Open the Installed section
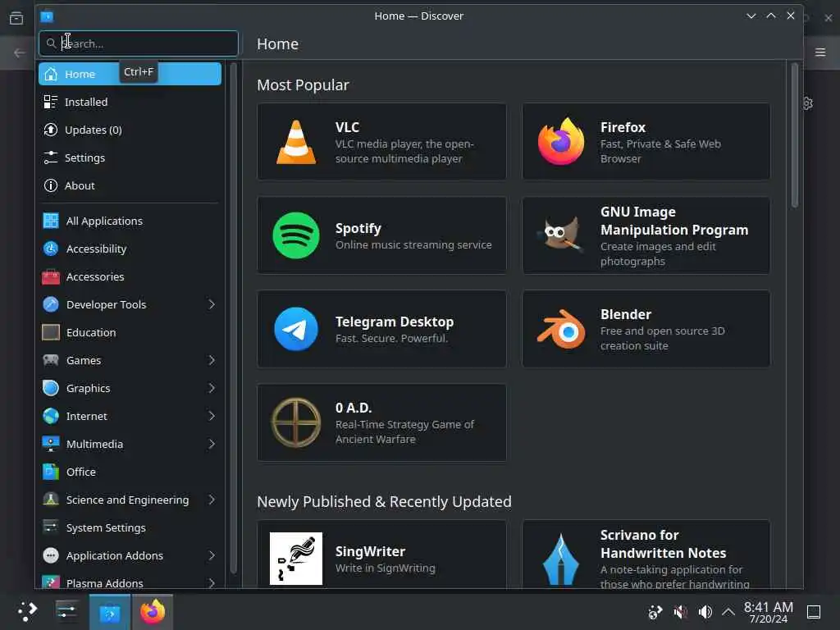Screen dimensions: 840x630 coord(130,102)
